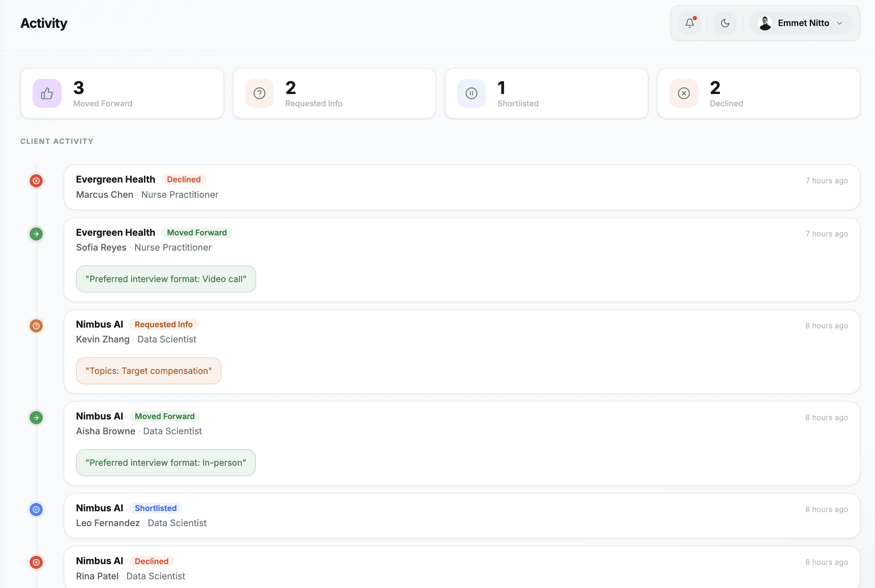Click the Moved Forward badge for Aisha Browne
The width and height of the screenshot is (875, 588).
164,416
